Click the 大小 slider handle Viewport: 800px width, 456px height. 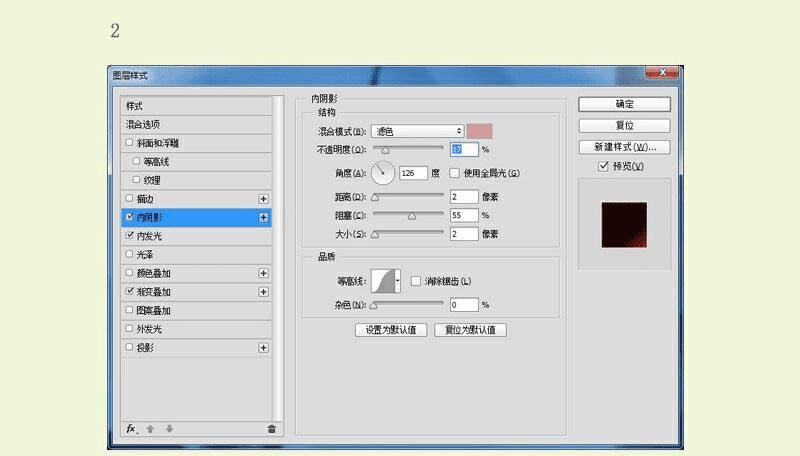375,235
